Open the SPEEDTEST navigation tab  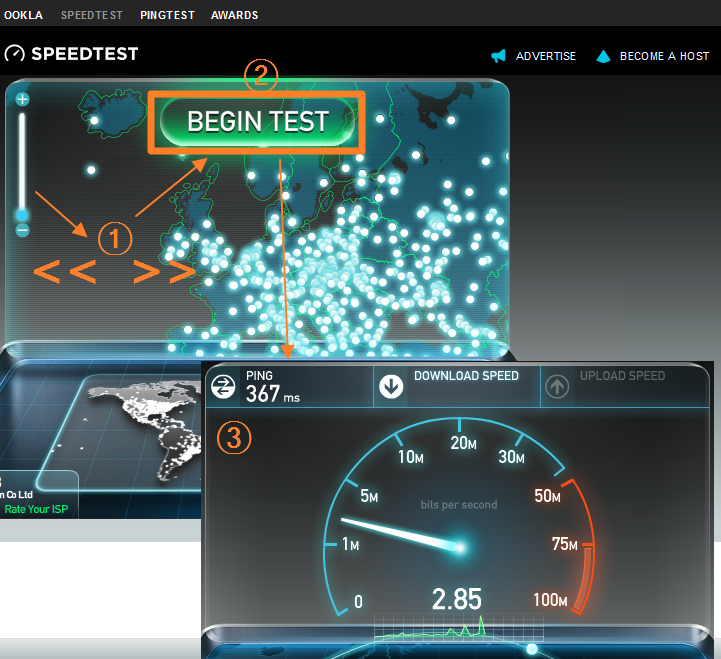coord(92,15)
